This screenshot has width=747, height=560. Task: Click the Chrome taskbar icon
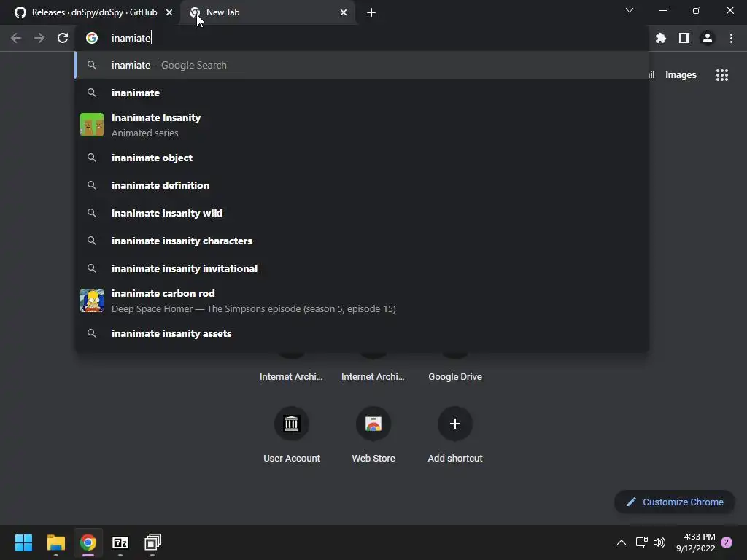88,542
